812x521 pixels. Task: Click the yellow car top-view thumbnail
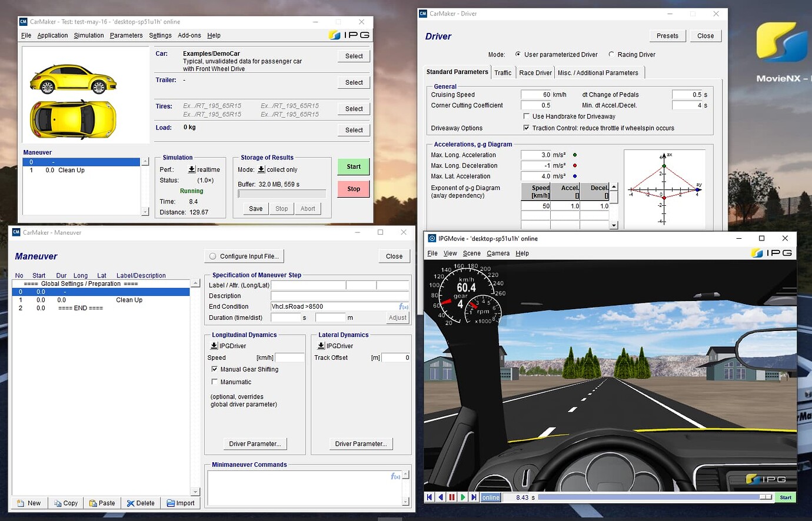[x=74, y=119]
